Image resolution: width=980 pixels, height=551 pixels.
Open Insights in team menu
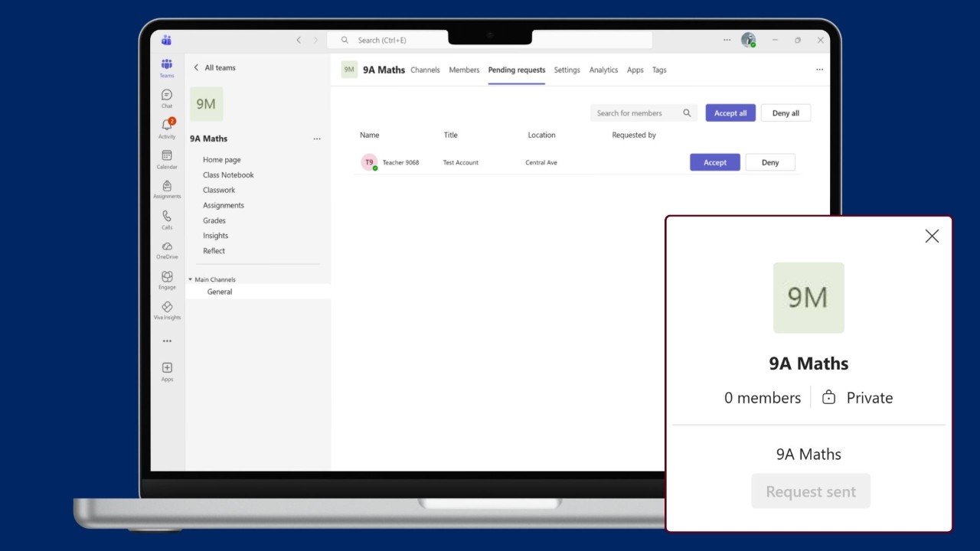tap(215, 236)
